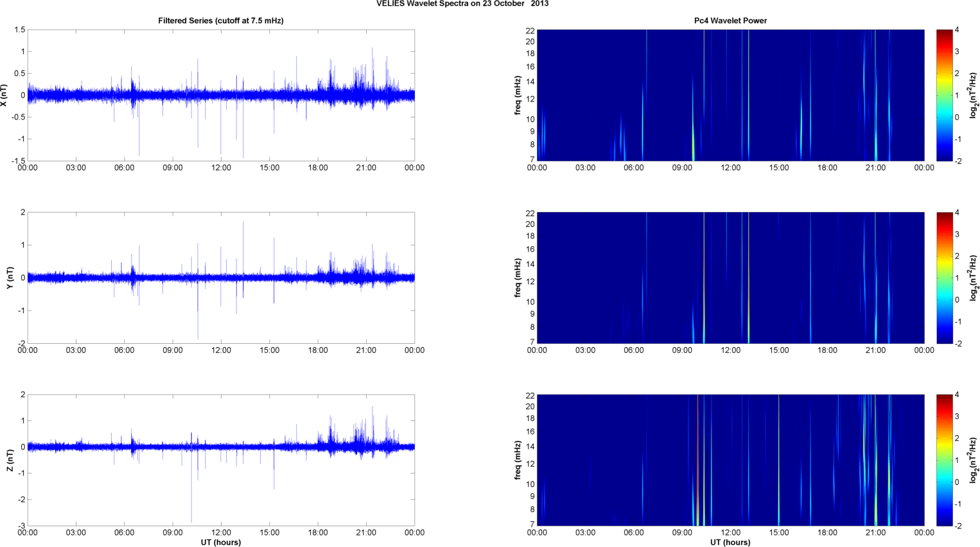Click the orange streak in Y wavelet spectrum
This screenshot has height=547, width=980.
click(x=704, y=278)
